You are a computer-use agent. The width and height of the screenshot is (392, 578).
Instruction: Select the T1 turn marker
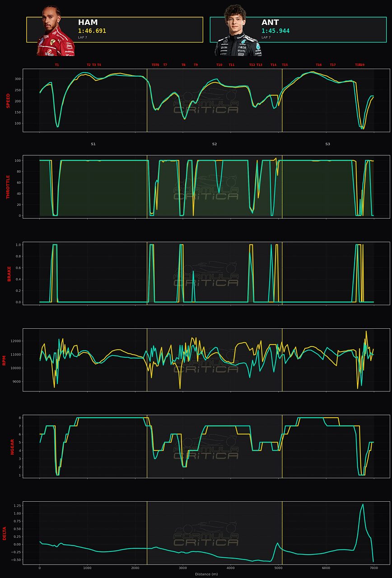(57, 65)
